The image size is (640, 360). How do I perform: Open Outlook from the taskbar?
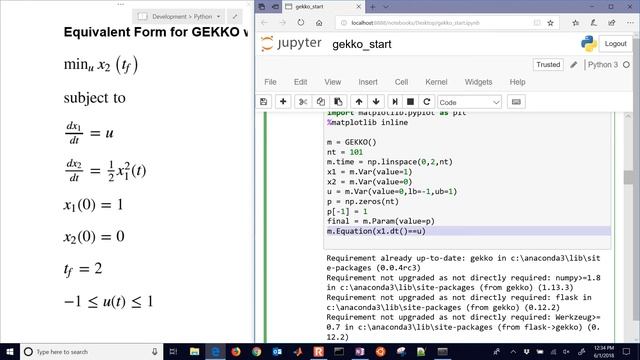click(277, 351)
